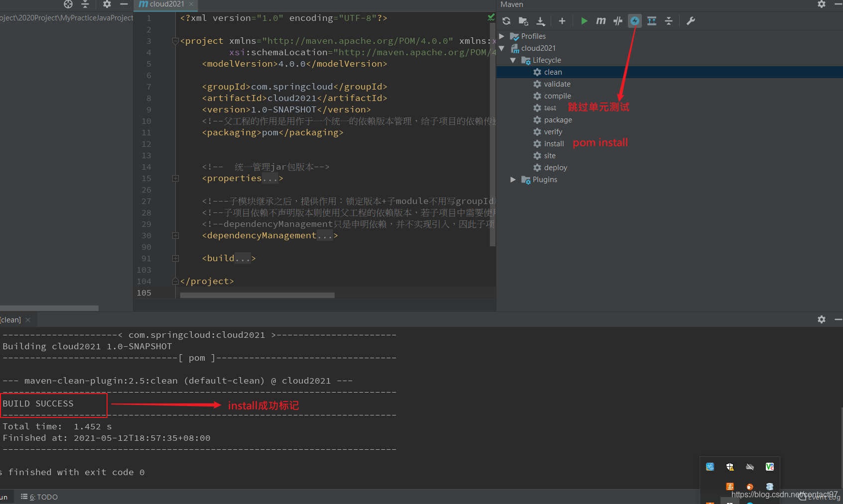Collapse the cloud2021 Maven project node
Screen dimensions: 843x504
tap(502, 48)
